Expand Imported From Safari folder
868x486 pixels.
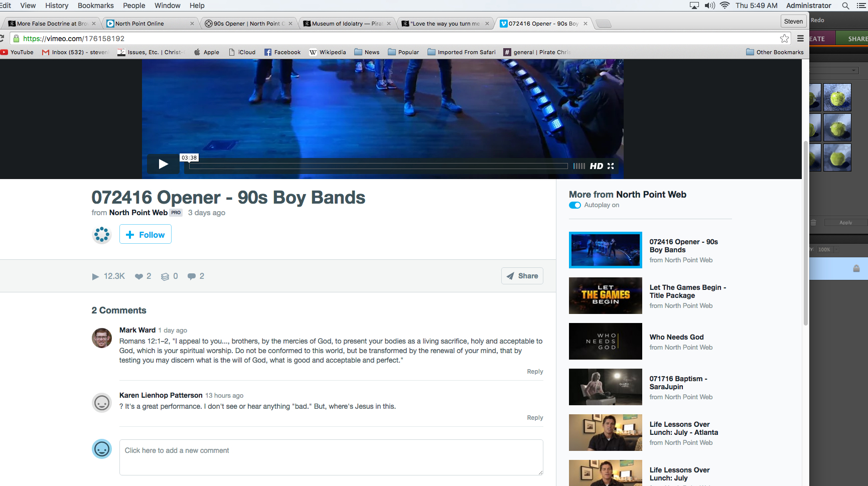462,52
